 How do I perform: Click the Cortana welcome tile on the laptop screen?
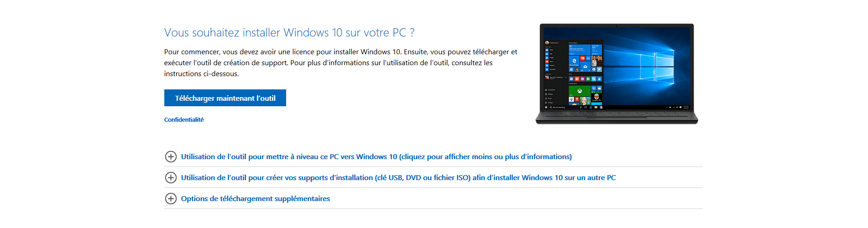pos(580,50)
